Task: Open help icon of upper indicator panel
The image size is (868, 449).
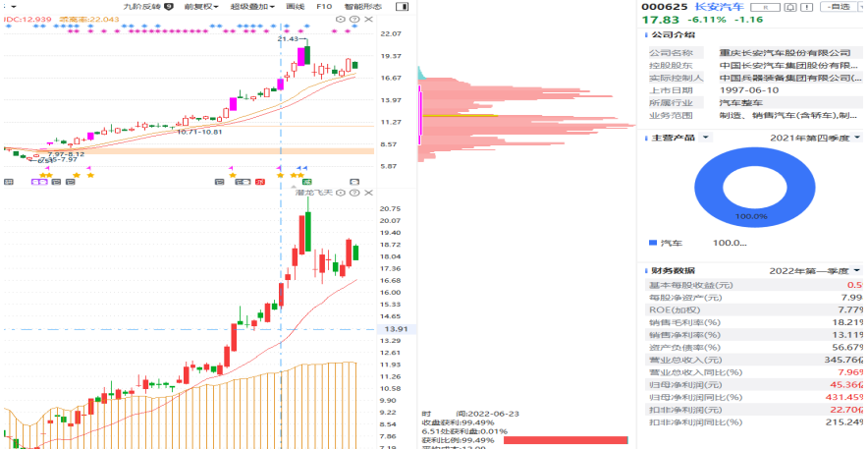Action: [x=354, y=20]
